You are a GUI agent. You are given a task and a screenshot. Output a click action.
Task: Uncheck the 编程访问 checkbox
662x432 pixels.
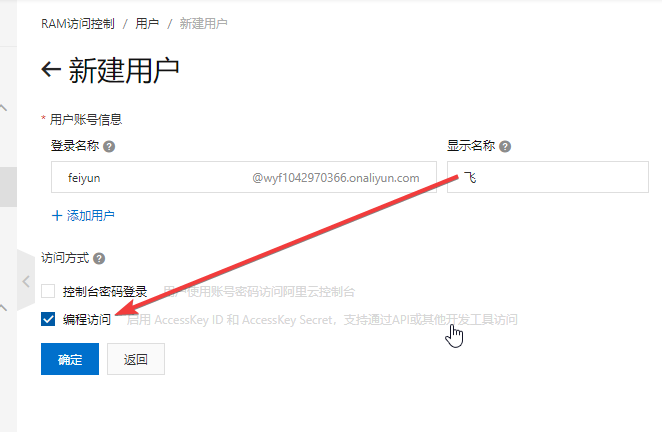point(48,319)
